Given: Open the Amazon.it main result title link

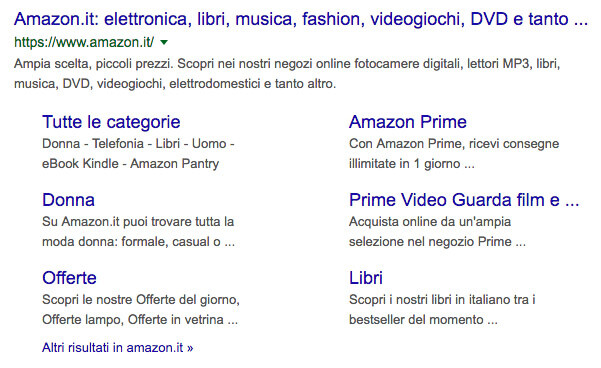Looking at the screenshot, I should pos(301,19).
